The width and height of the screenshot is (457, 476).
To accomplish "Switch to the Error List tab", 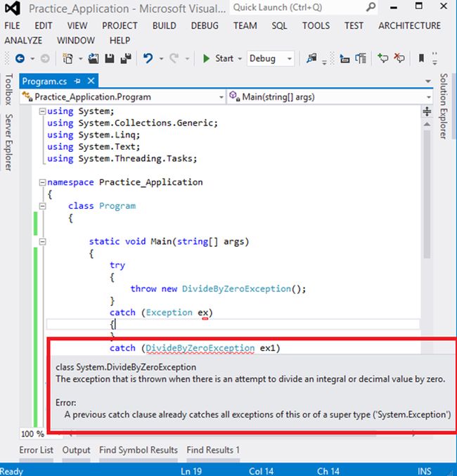I will point(36,450).
